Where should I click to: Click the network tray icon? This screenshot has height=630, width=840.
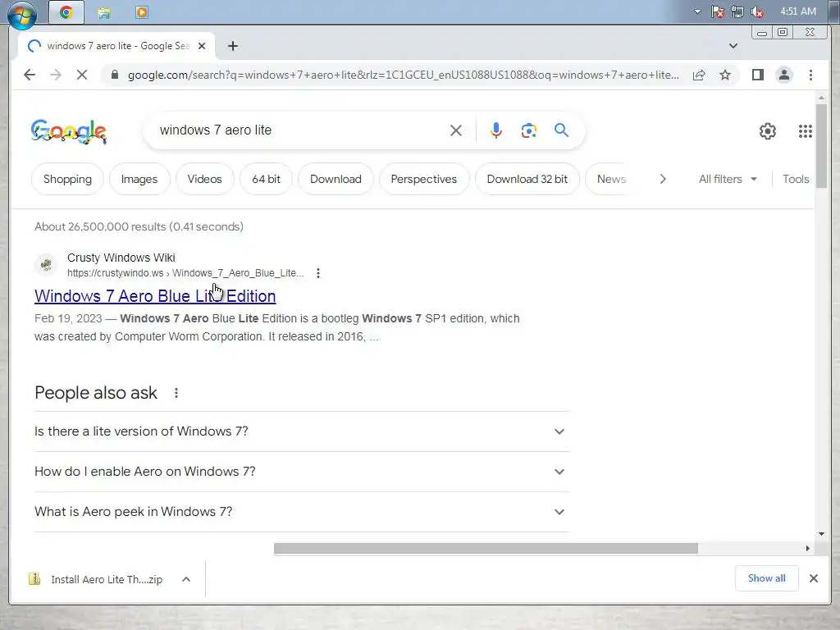click(x=737, y=11)
